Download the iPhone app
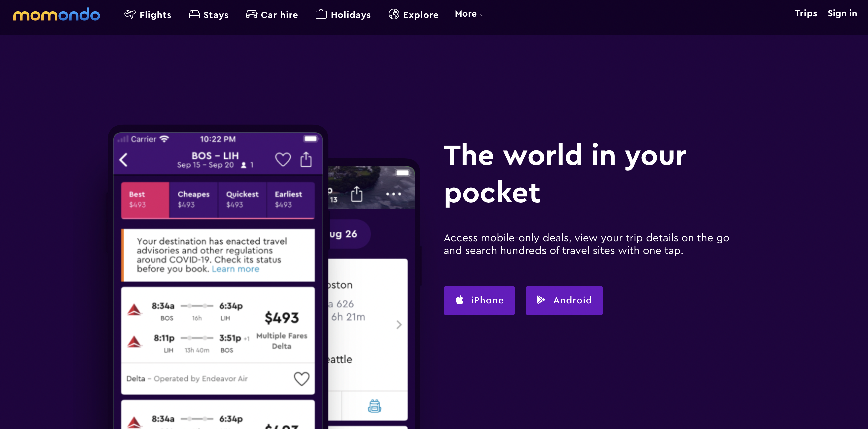868x429 pixels. click(x=479, y=300)
